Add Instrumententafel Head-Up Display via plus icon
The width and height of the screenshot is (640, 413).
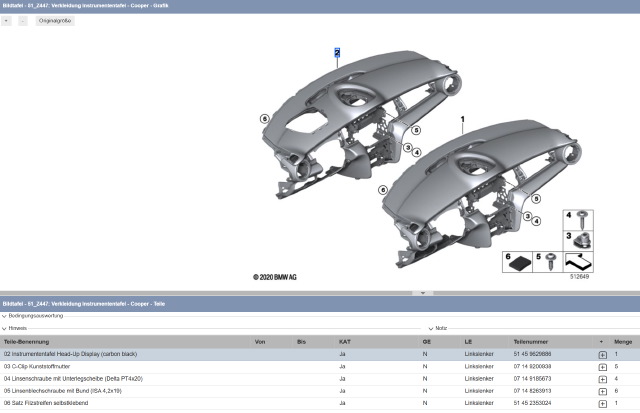coord(602,355)
